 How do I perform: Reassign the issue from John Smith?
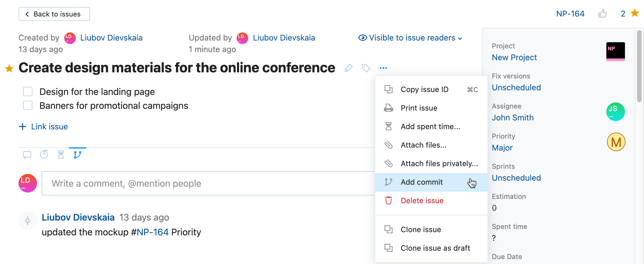[513, 118]
